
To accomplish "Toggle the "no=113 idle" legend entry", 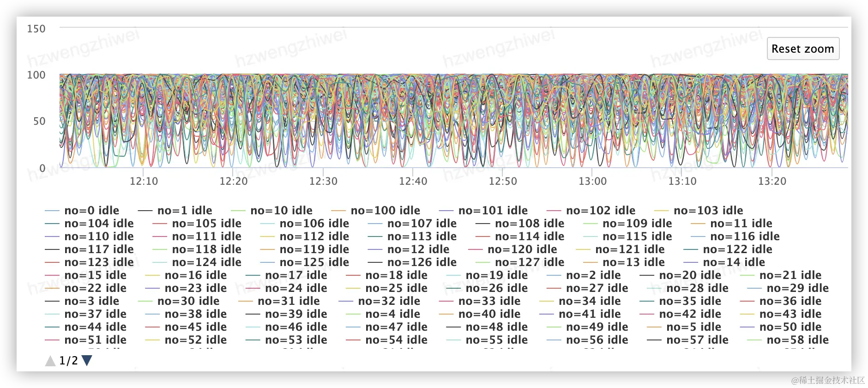I will click(412, 236).
